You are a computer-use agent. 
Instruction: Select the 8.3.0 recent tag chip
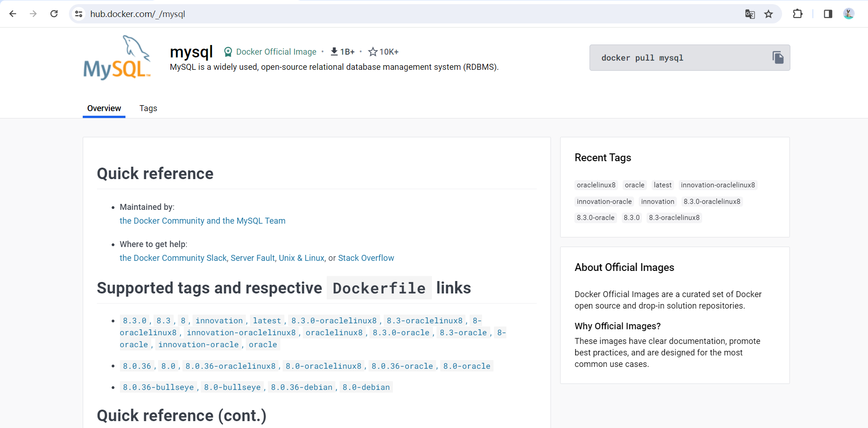[x=631, y=218]
